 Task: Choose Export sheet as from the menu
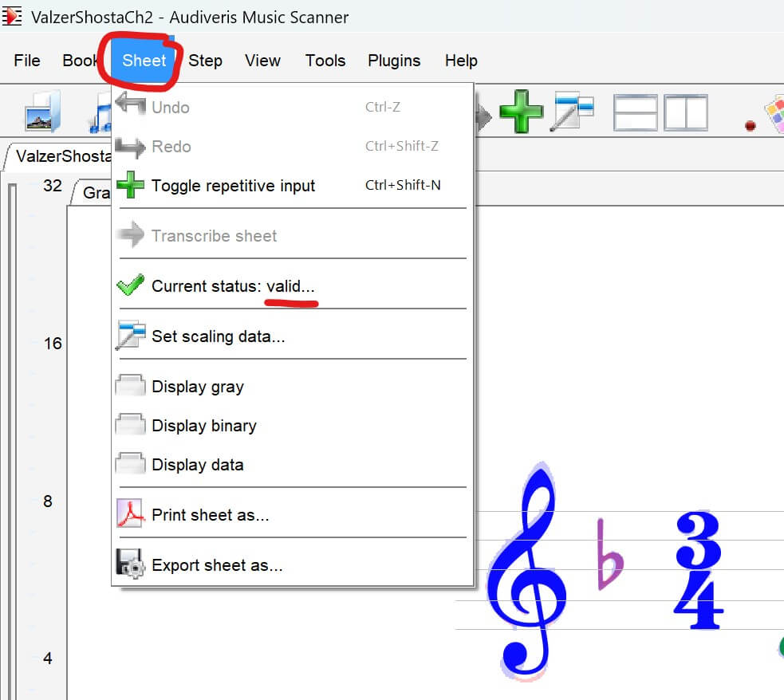217,565
